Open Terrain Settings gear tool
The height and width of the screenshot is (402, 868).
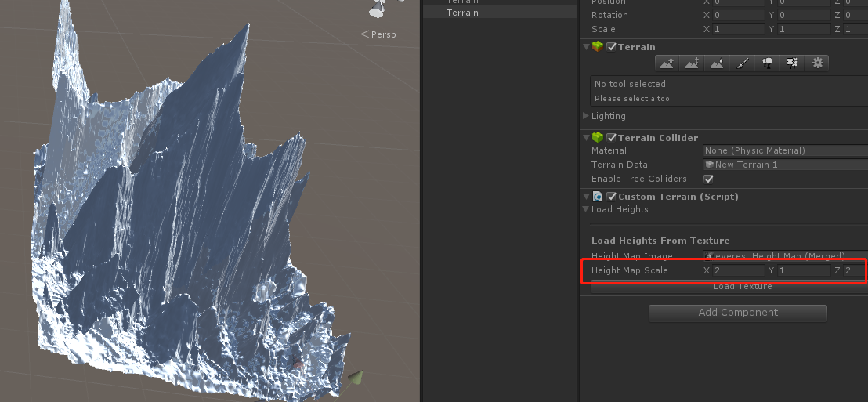click(x=818, y=63)
